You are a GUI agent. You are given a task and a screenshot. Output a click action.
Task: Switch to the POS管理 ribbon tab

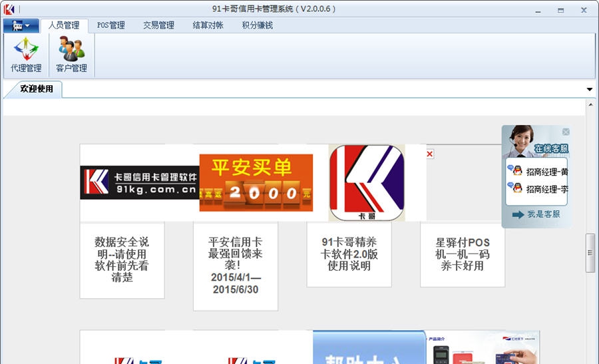pos(110,25)
